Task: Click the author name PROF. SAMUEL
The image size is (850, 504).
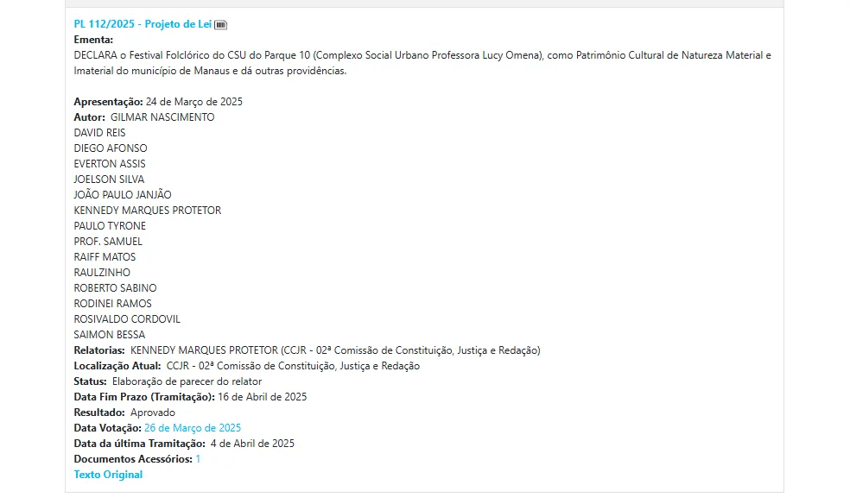Action: tap(108, 242)
